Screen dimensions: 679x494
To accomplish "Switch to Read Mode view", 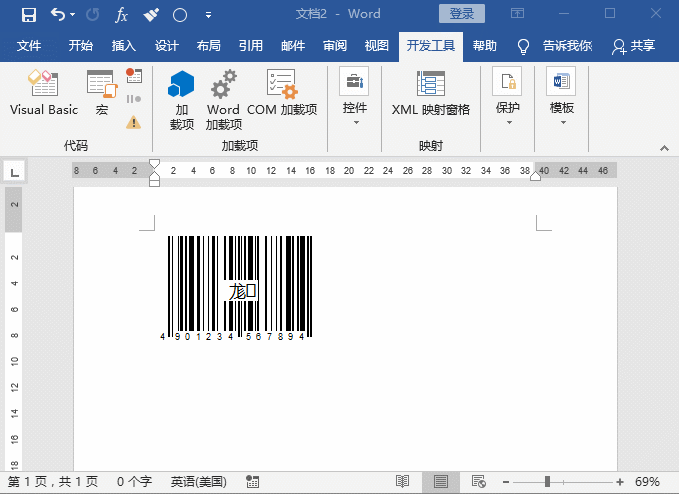I will coord(402,481).
